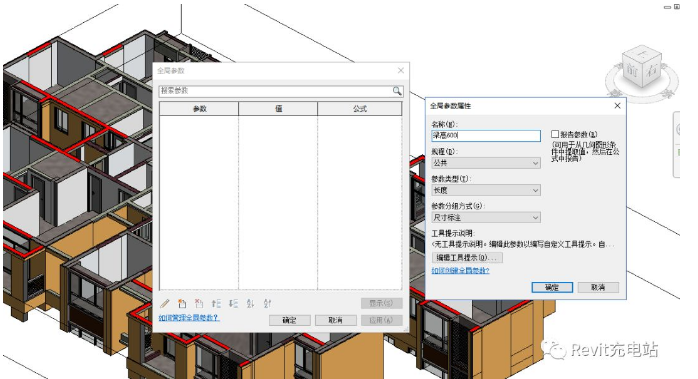Click the 显示 button
Viewport: 698px width, 379px height.
tap(381, 303)
